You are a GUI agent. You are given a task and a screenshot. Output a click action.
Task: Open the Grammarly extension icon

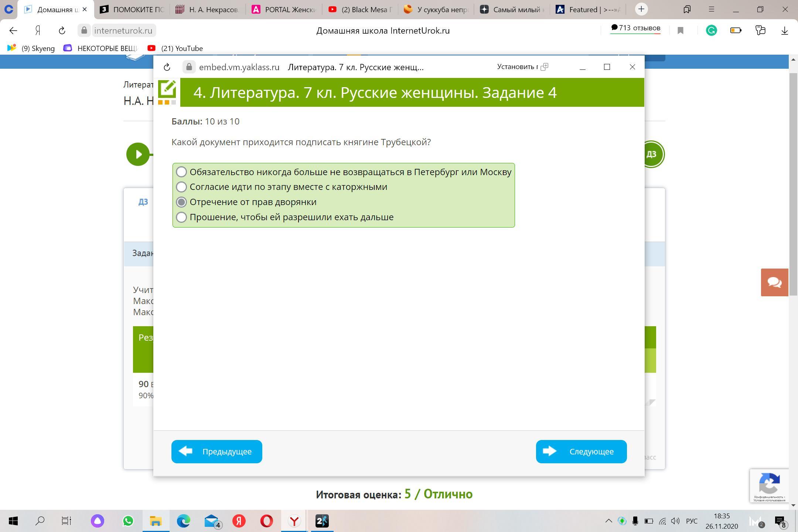[711, 31]
